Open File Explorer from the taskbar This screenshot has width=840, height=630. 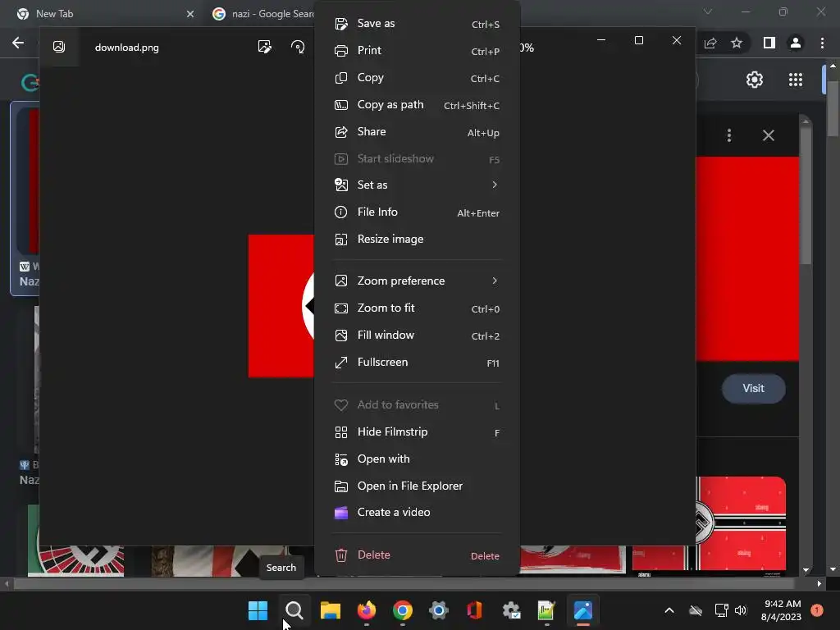pos(331,610)
